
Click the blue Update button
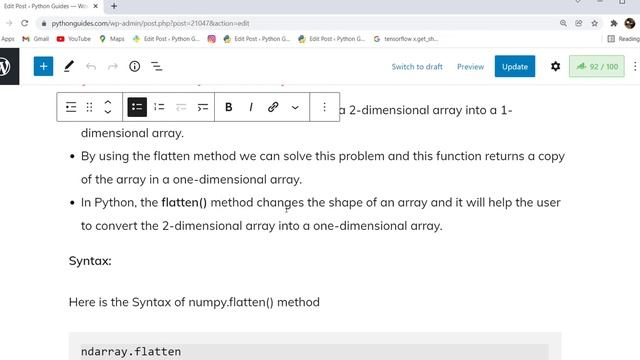tap(515, 67)
